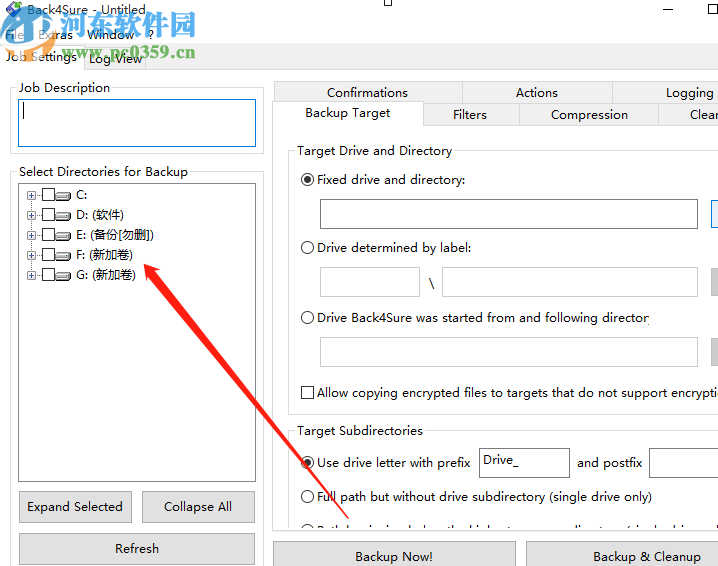Click the path field after the label backslash
This screenshot has width=718, height=566.
pos(570,282)
